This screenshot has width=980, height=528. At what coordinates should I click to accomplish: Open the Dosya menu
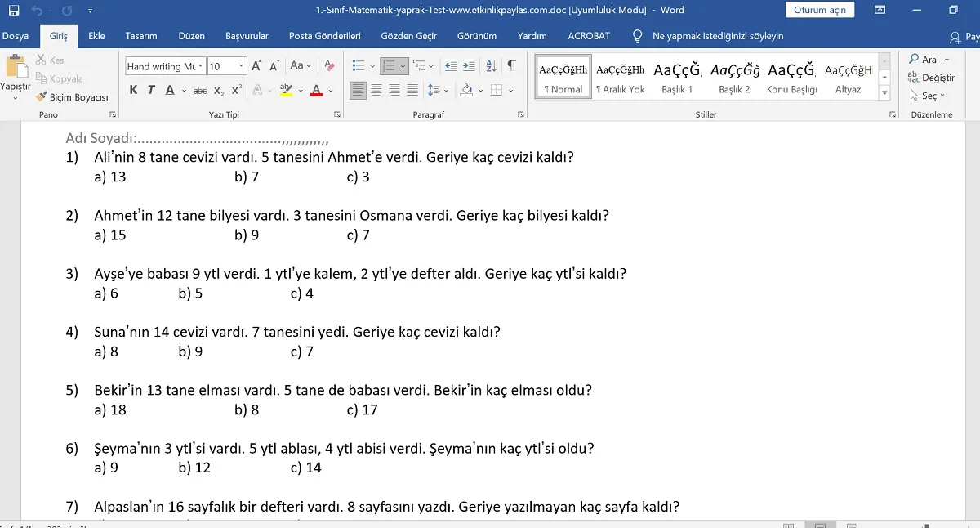coord(16,36)
